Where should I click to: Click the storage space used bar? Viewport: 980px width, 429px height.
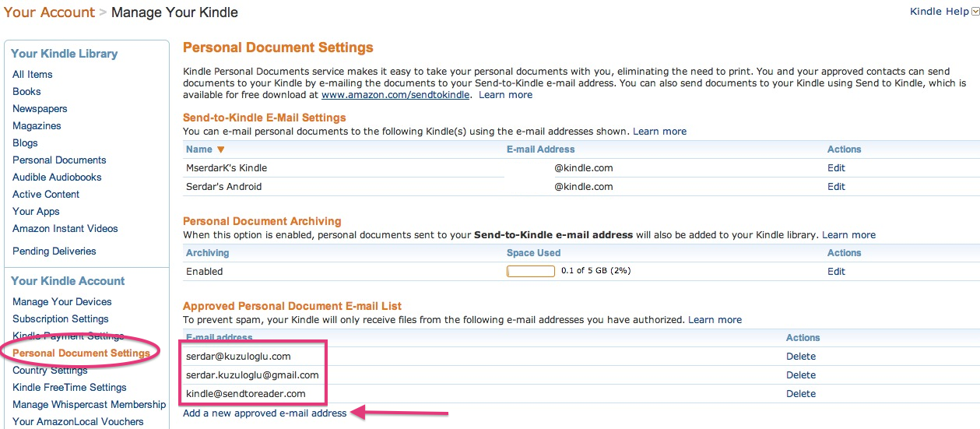pyautogui.click(x=531, y=272)
